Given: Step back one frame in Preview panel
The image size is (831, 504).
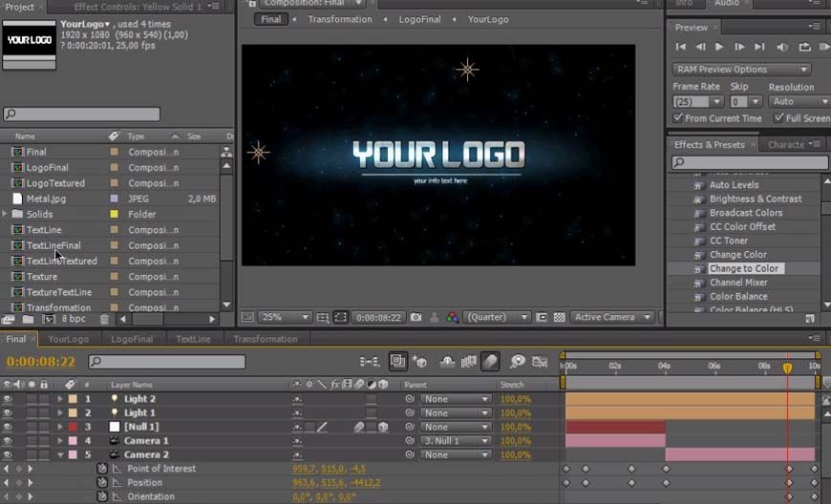Looking at the screenshot, I should (x=700, y=47).
